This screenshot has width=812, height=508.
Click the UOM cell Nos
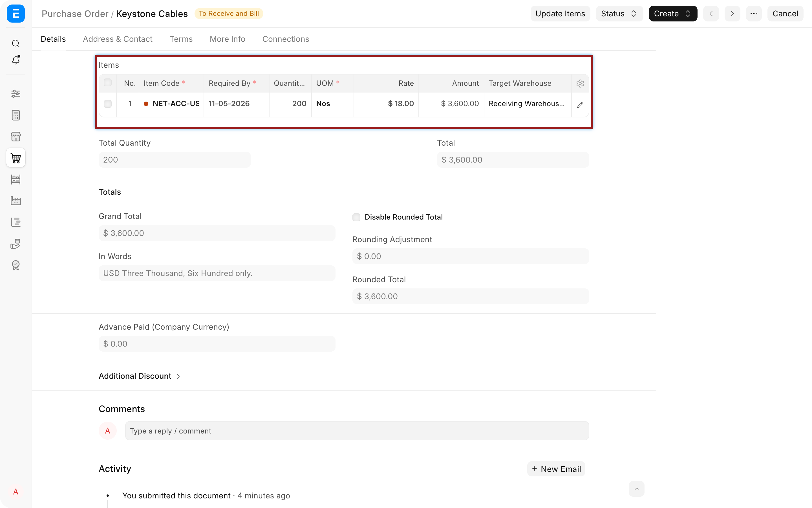(x=332, y=104)
